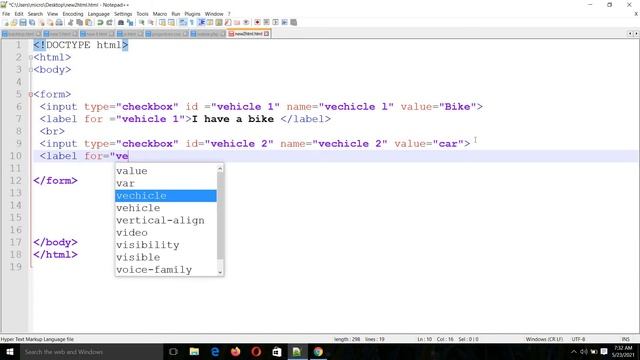Click the Copy toolbar icon
The height and width of the screenshot is (360, 640).
point(79,22)
